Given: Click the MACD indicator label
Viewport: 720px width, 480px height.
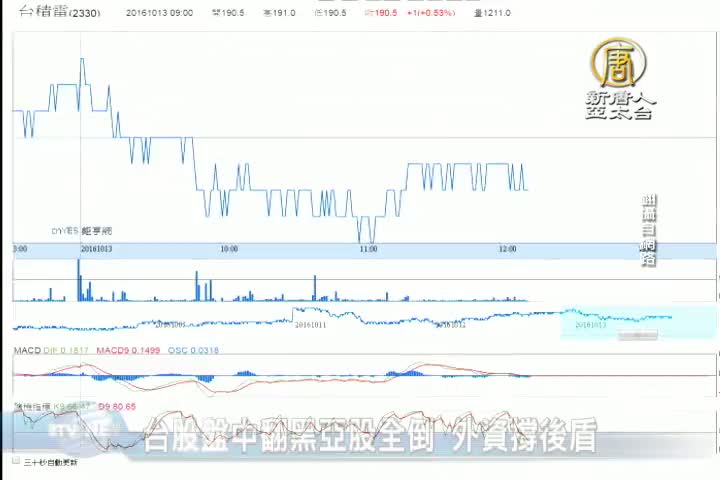Looking at the screenshot, I should click(x=26, y=350).
